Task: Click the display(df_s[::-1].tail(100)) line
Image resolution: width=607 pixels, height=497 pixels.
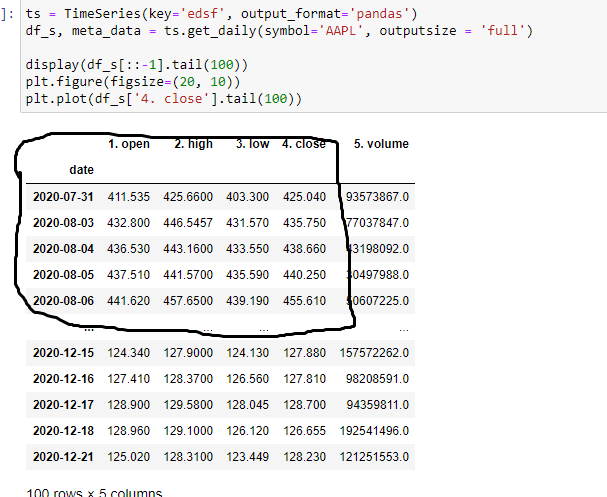Action: pos(137,65)
